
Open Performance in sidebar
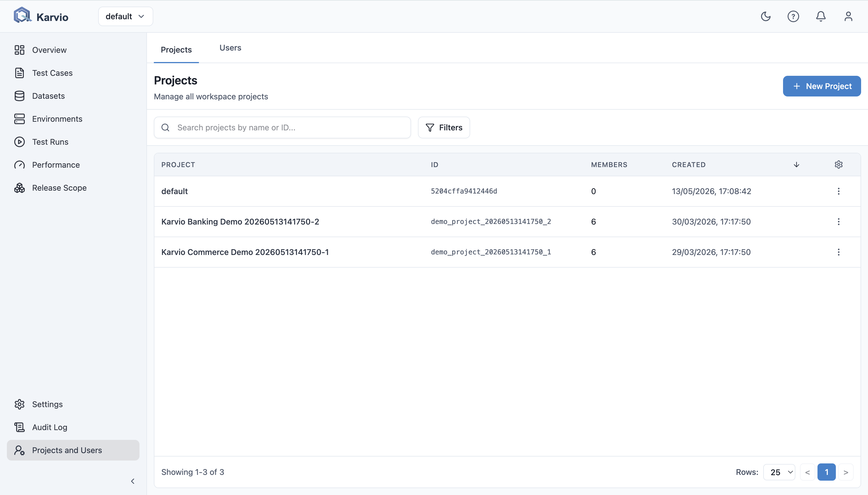(x=73, y=165)
